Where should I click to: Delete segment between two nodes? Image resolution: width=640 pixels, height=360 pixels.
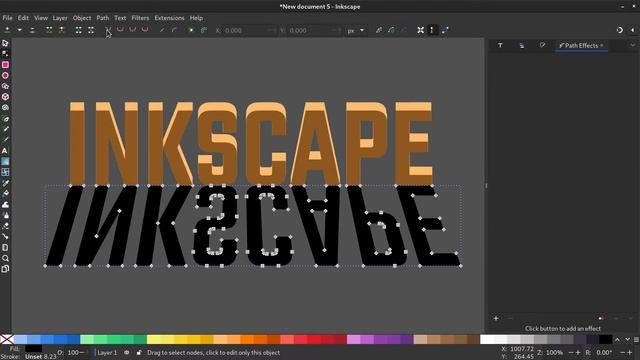point(91,30)
